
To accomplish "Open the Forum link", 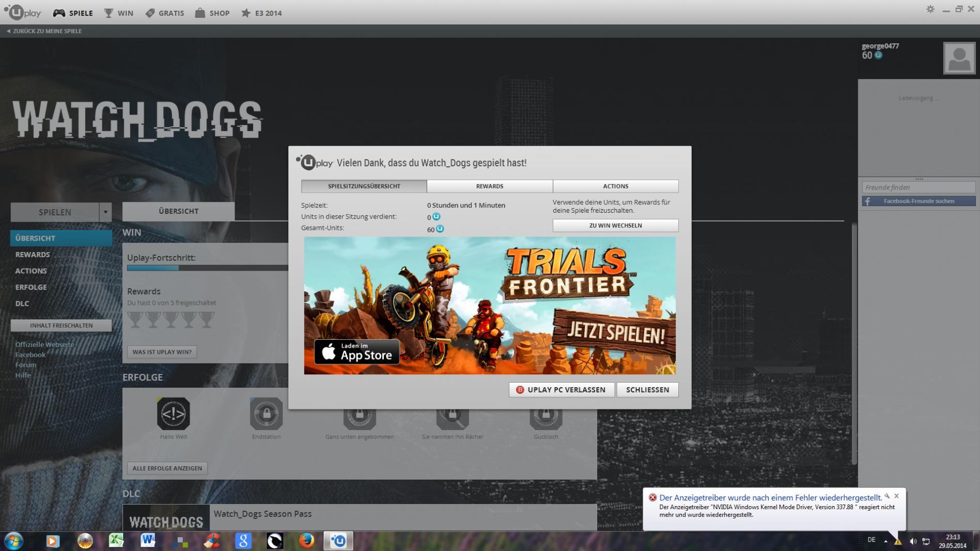I will coord(26,365).
